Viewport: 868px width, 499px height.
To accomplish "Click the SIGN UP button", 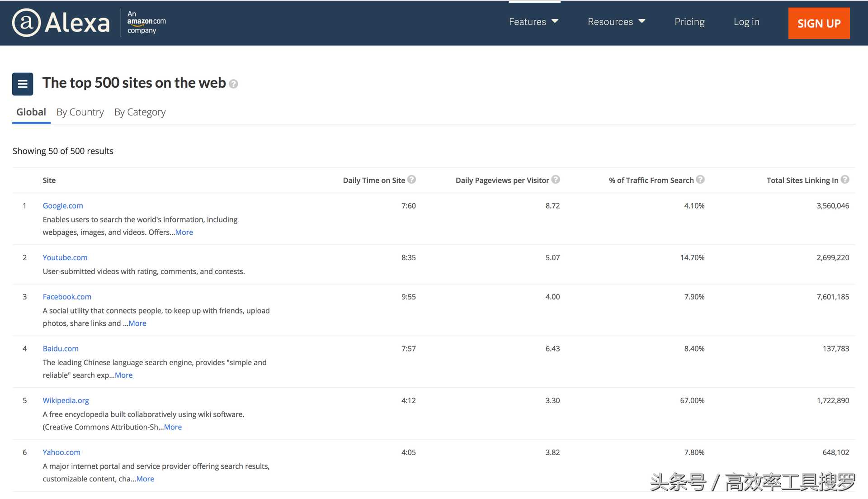I will pos(819,23).
